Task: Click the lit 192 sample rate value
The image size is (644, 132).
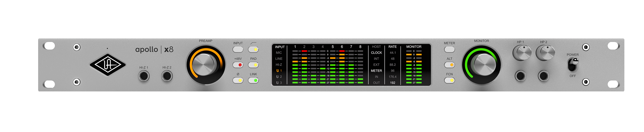Action: 392,83
